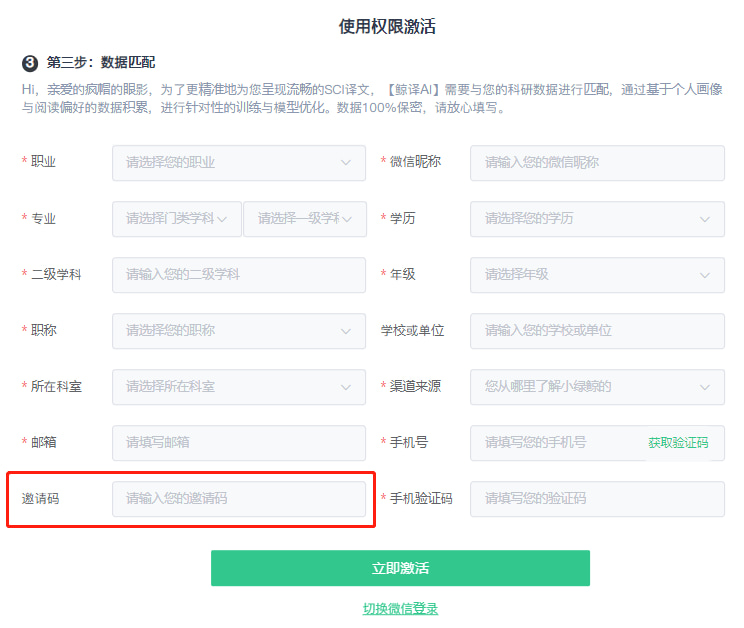Click the 使用权限激活 title text
Screen dimensions: 744x628
[387, 26]
